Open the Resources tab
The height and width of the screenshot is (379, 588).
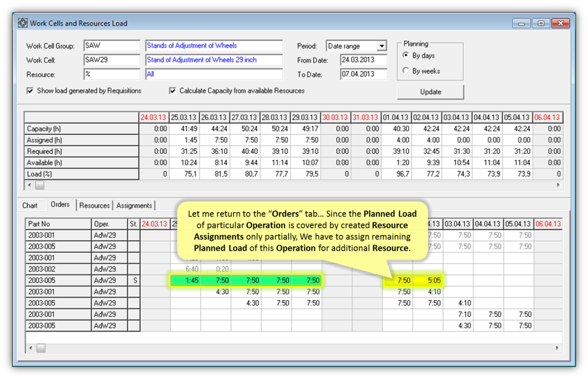pyautogui.click(x=95, y=206)
